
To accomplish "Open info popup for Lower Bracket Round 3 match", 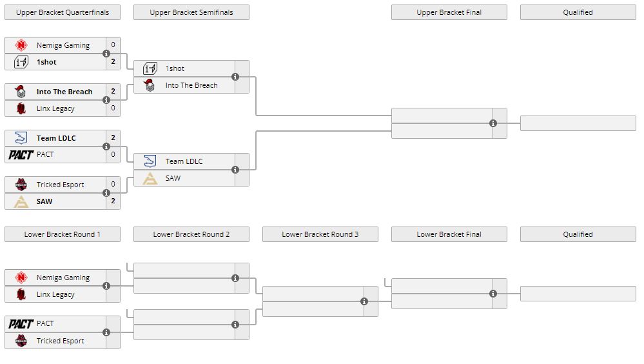I will 364,301.
